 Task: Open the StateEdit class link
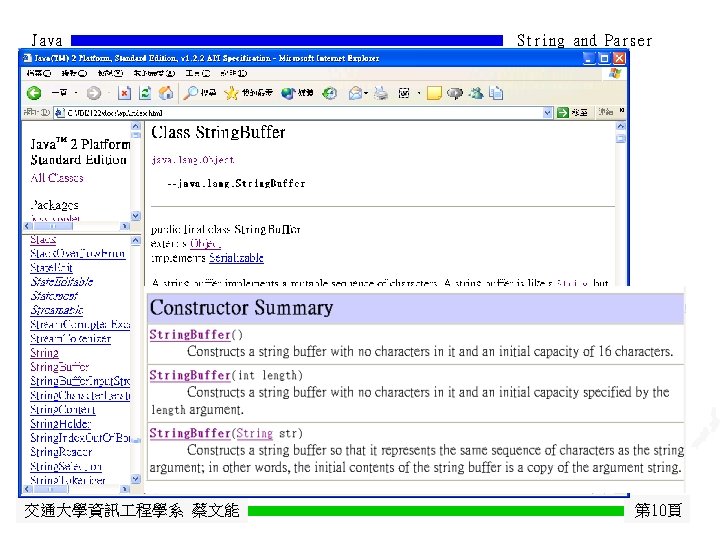(51, 268)
